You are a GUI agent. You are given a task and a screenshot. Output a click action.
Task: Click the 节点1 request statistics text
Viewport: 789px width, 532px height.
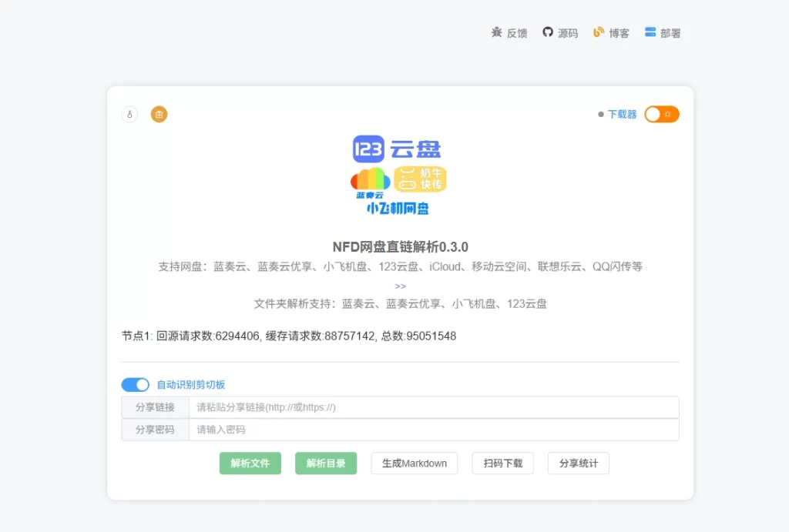click(289, 336)
